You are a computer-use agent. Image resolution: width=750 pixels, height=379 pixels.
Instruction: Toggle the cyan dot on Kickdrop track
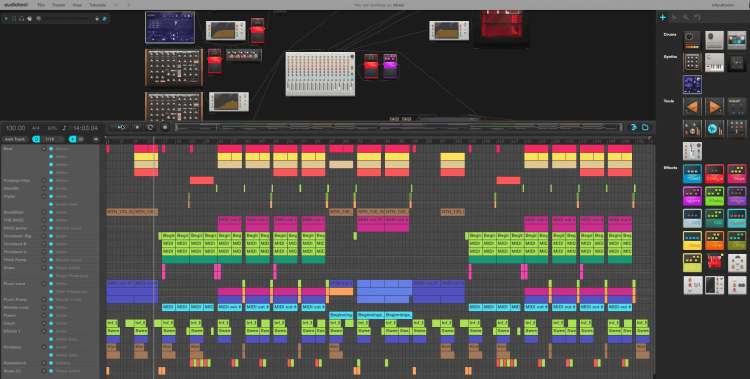click(51, 347)
